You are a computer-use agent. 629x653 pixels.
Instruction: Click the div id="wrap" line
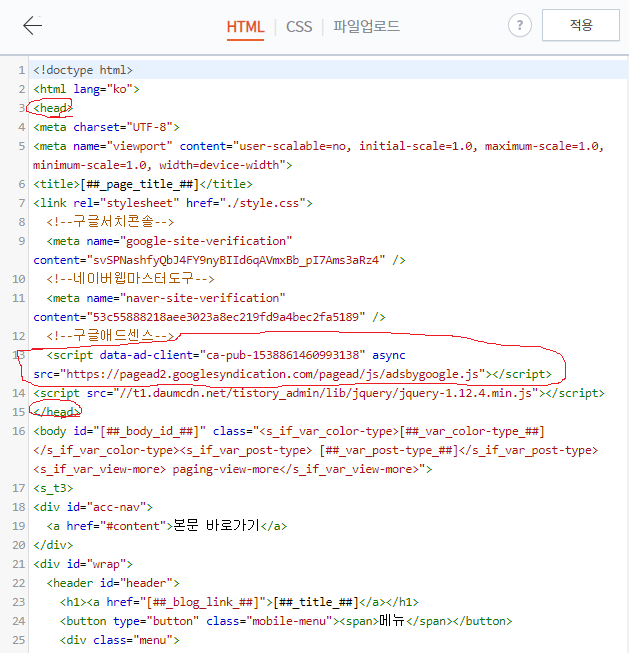83,564
